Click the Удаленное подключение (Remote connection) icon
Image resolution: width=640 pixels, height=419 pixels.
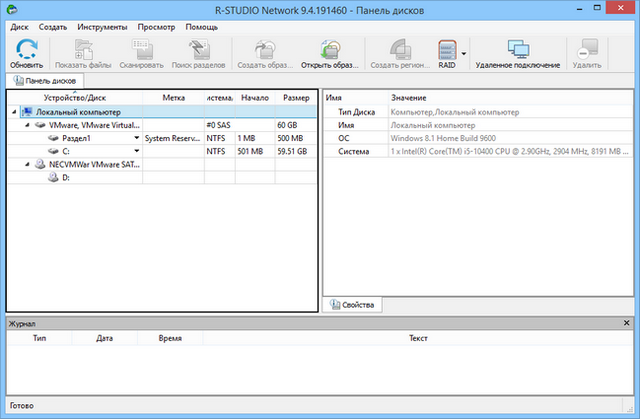[517, 52]
